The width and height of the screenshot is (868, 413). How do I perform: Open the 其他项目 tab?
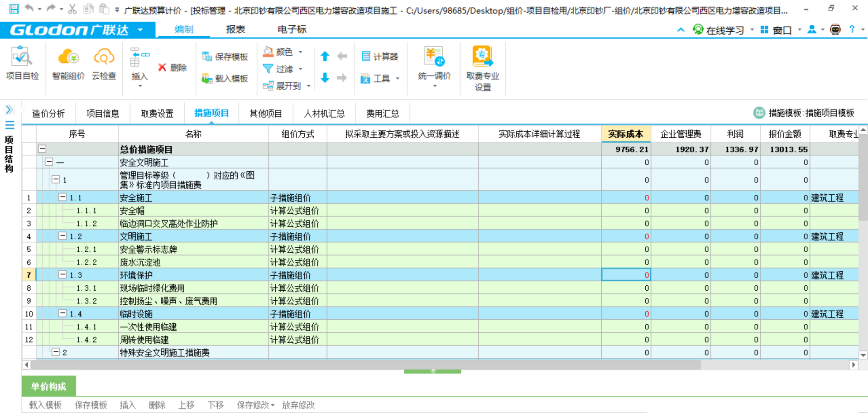pos(266,113)
